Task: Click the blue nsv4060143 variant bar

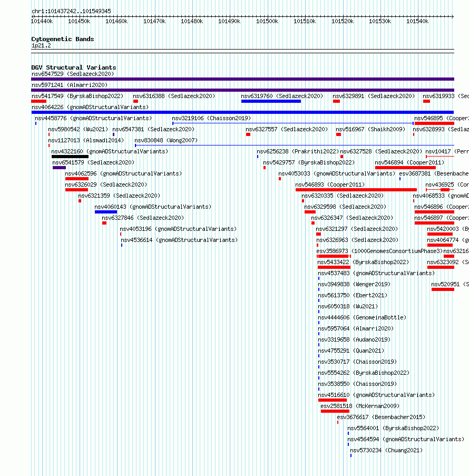Action: tap(106, 212)
